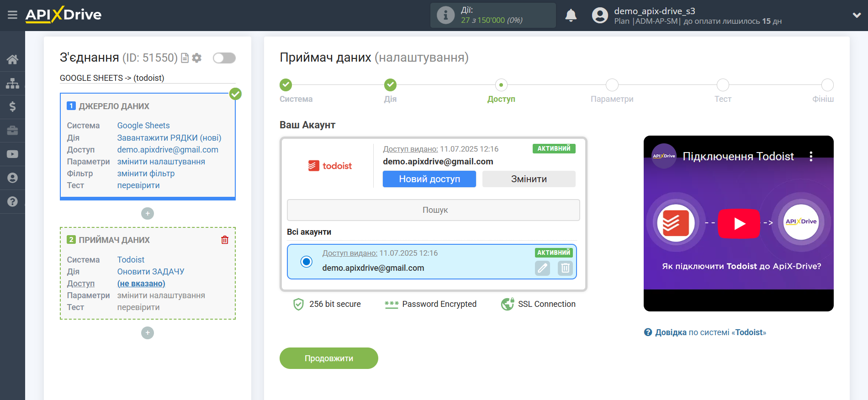Click source 'перевірити' test link
868x400 pixels.
click(138, 185)
